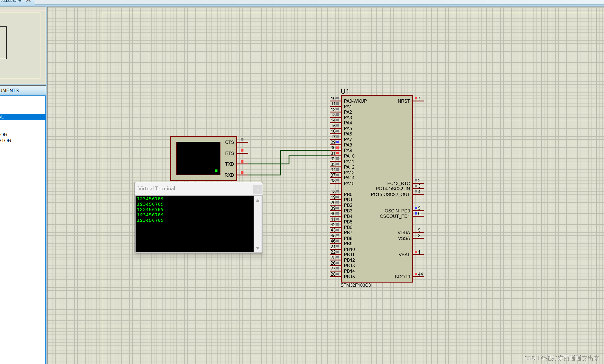Close the Virtual Terminal popup window
The image size is (604, 364).
point(257,189)
